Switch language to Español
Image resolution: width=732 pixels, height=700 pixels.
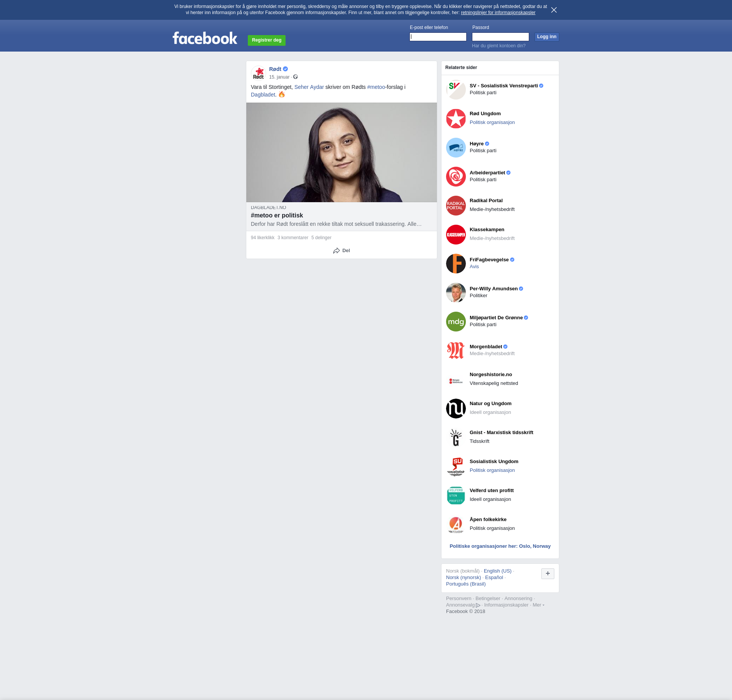point(494,578)
